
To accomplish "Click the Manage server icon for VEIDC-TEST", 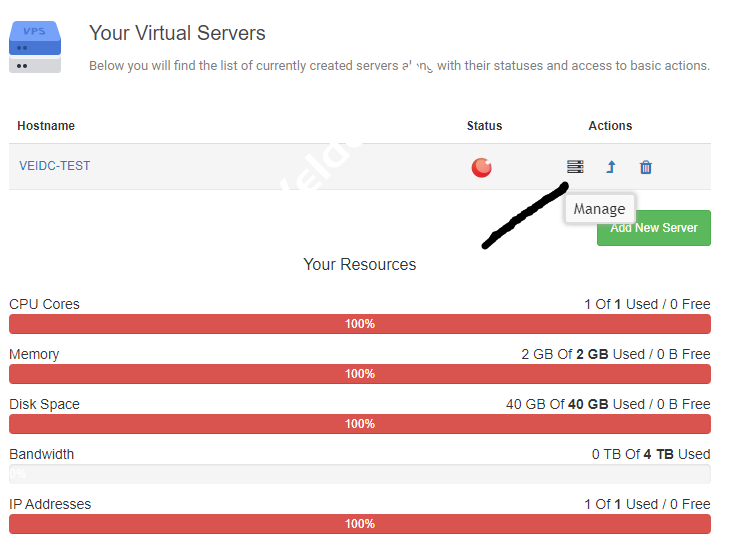I will pyautogui.click(x=575, y=167).
